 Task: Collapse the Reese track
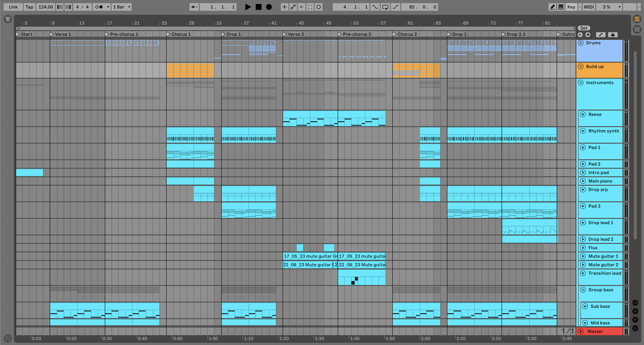point(583,114)
